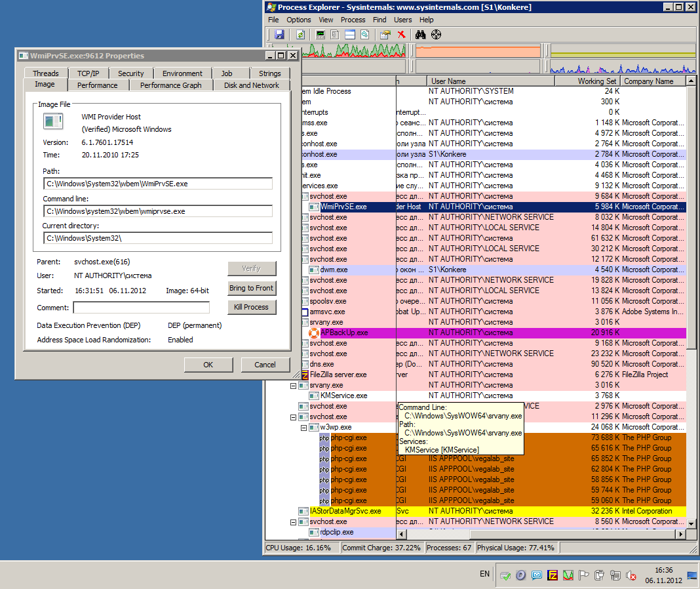
Task: Open the Users menu
Action: coord(402,20)
